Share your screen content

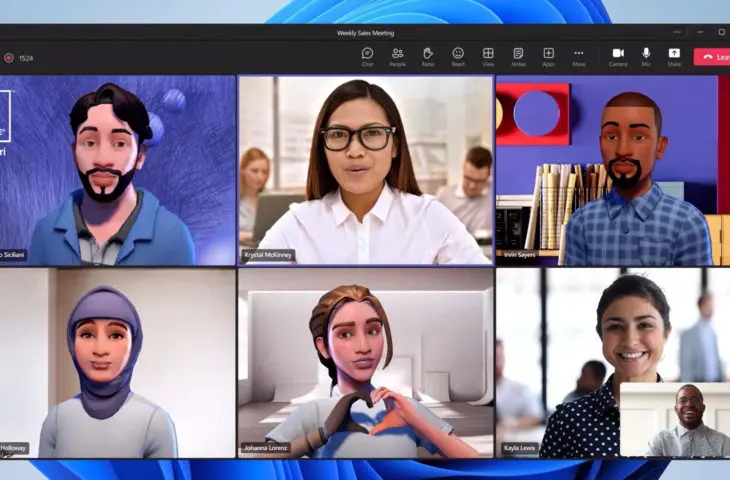(x=674, y=57)
